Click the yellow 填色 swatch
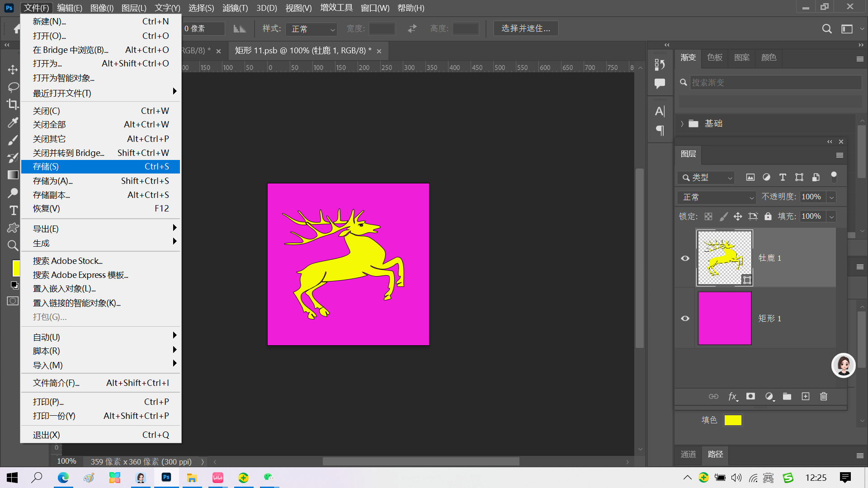 (x=733, y=420)
